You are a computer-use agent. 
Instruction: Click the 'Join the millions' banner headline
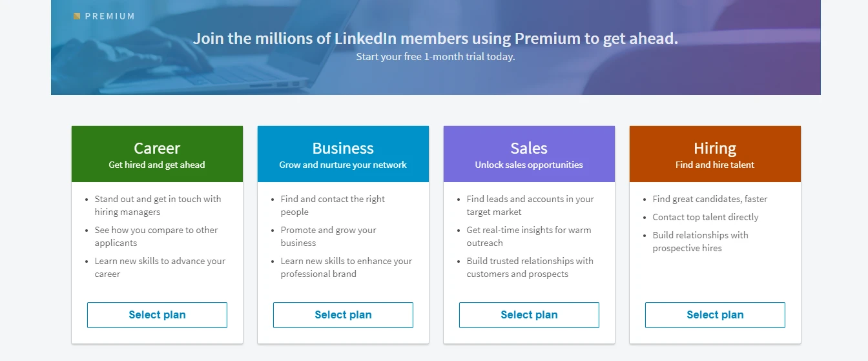point(435,38)
